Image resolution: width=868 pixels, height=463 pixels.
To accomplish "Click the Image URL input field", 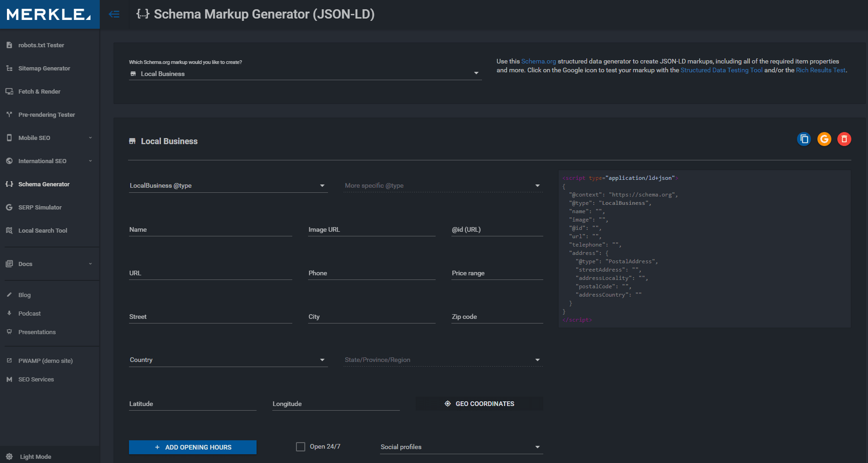I will click(372, 230).
